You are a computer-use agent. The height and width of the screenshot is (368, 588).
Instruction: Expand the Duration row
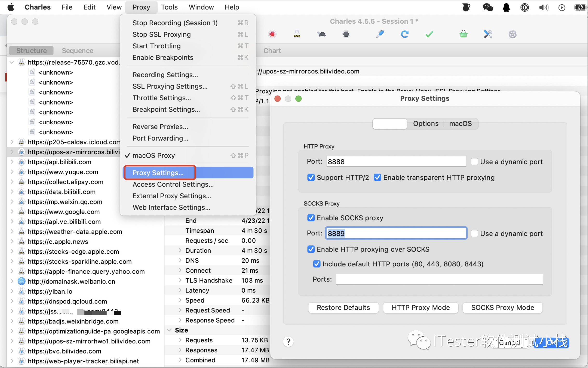[x=180, y=250]
